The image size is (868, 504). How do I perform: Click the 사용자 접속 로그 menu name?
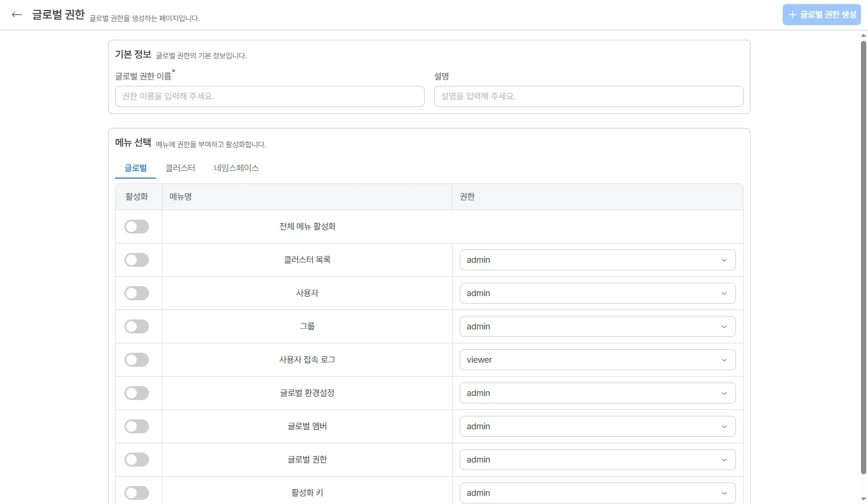tap(307, 360)
